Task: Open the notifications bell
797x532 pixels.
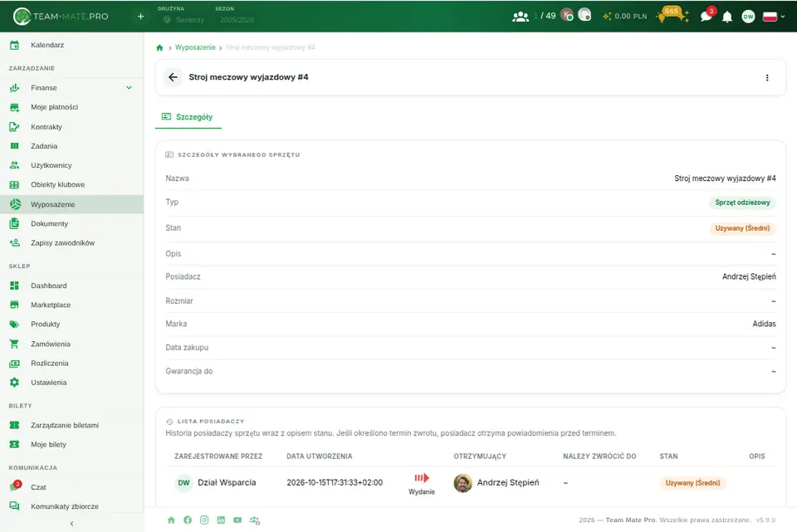Action: point(727,17)
